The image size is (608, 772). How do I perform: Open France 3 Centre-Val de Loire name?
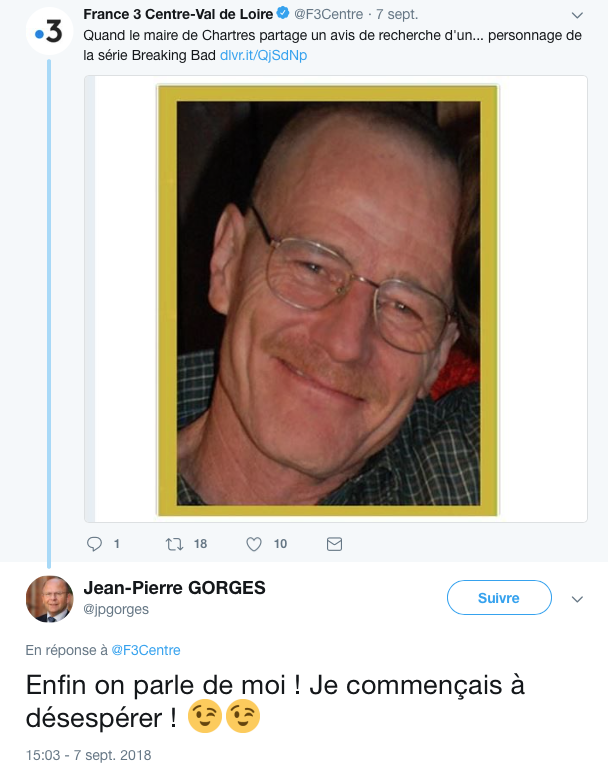click(178, 14)
